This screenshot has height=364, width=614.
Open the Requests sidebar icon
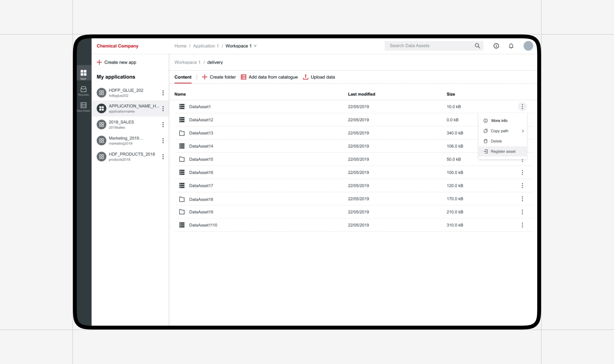83,91
